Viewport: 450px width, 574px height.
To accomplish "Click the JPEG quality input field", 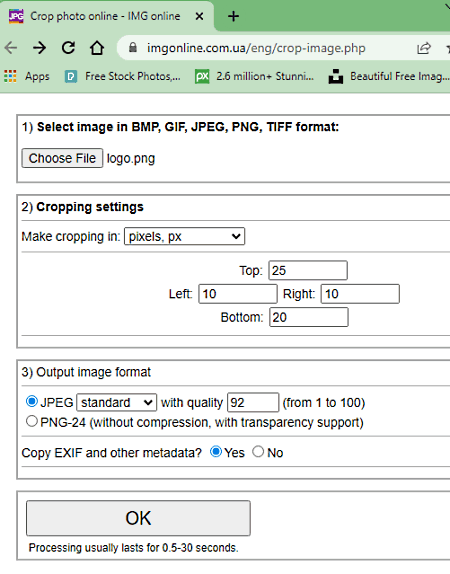I will pos(253,403).
